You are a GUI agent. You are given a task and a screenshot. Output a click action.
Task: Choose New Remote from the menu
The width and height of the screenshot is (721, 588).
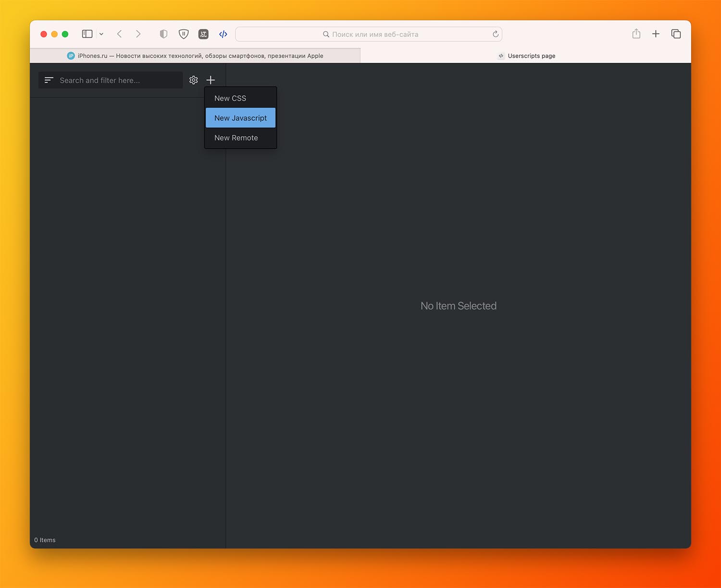(240, 138)
